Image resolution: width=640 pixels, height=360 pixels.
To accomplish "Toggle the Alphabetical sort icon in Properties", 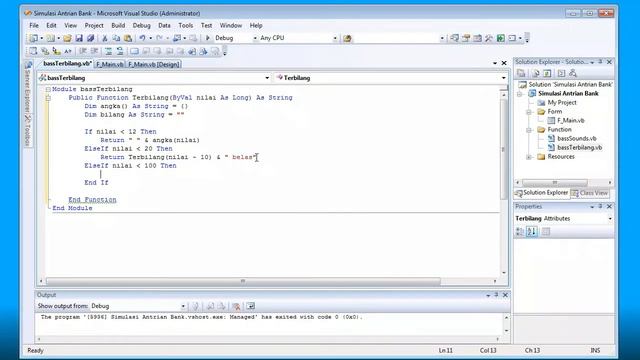I will click(531, 231).
